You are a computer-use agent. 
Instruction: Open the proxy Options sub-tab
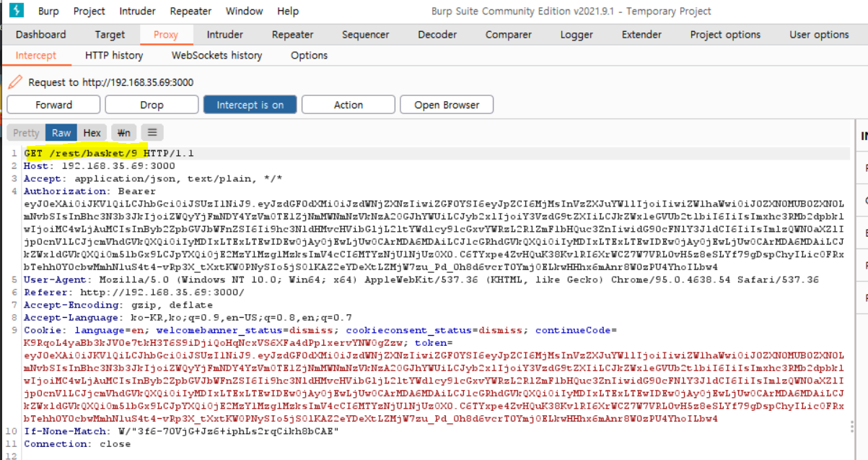pos(309,56)
